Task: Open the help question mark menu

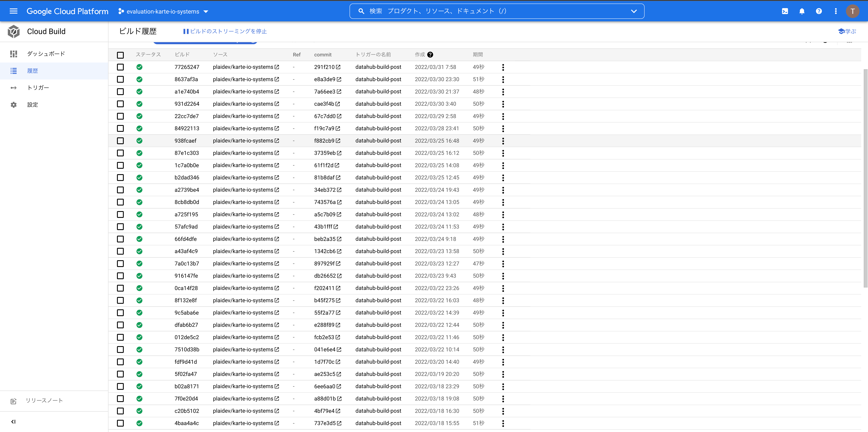Action: 818,11
